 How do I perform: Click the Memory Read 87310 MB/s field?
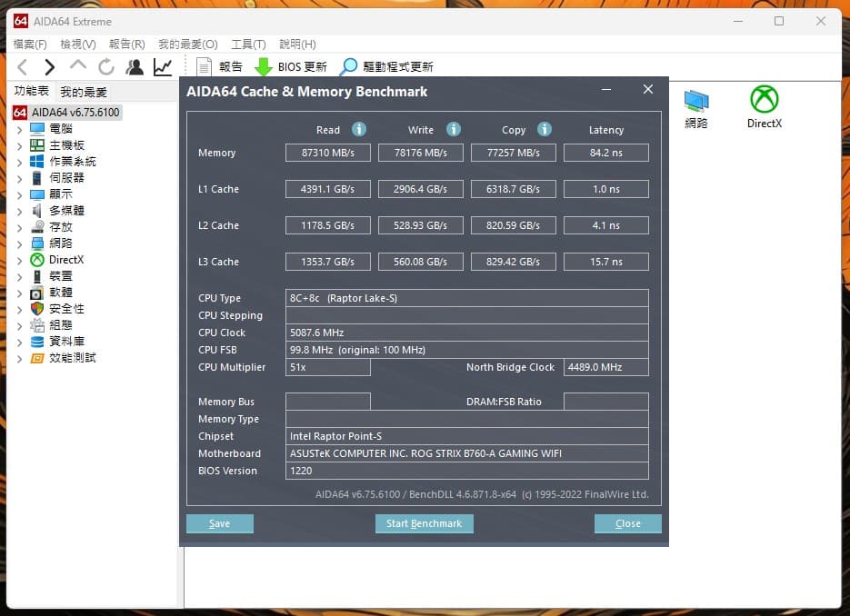coord(328,153)
